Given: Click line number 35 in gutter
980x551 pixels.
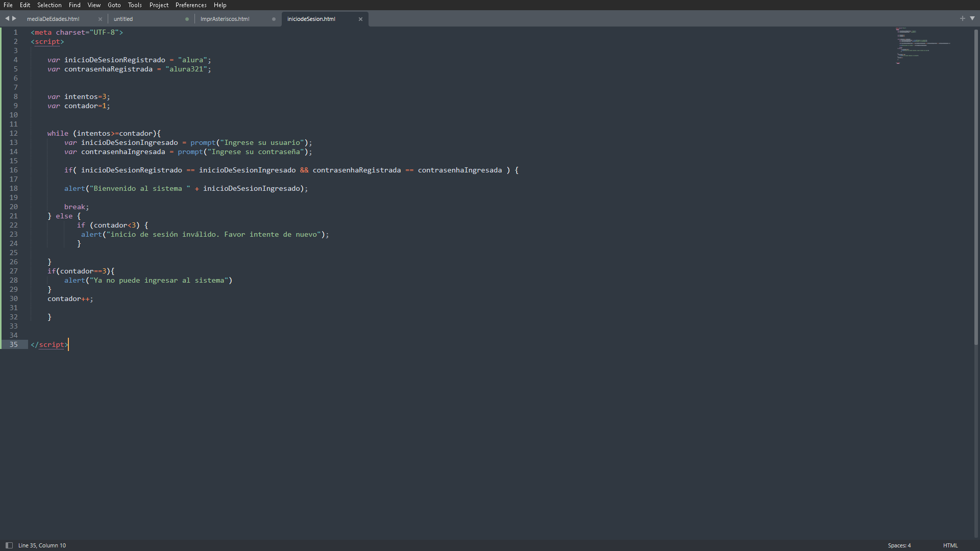Looking at the screenshot, I should 13,344.
